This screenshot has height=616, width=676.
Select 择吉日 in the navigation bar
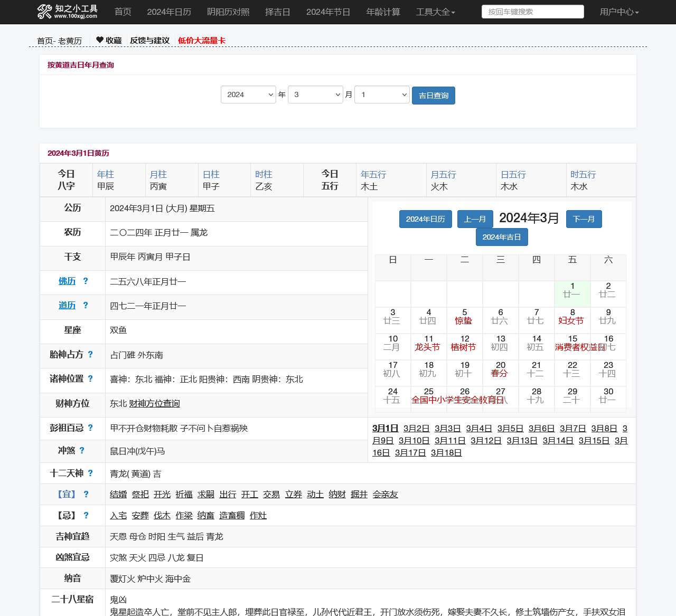pyautogui.click(x=278, y=12)
